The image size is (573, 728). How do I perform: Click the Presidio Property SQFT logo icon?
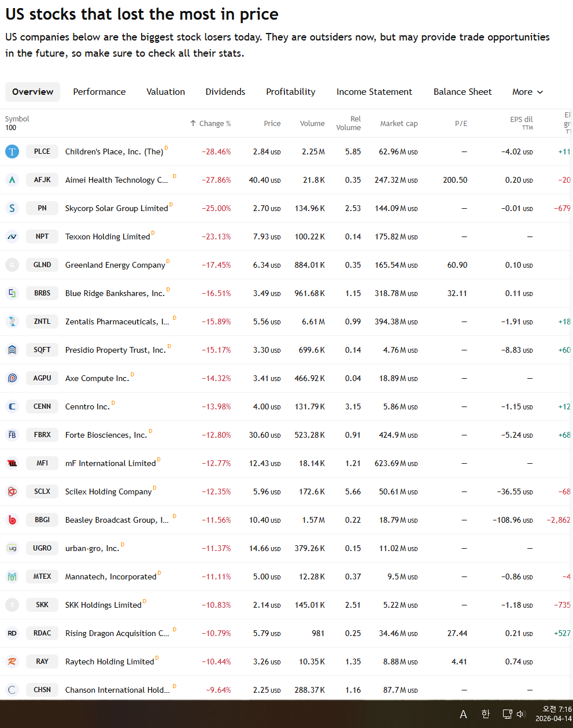click(x=12, y=350)
